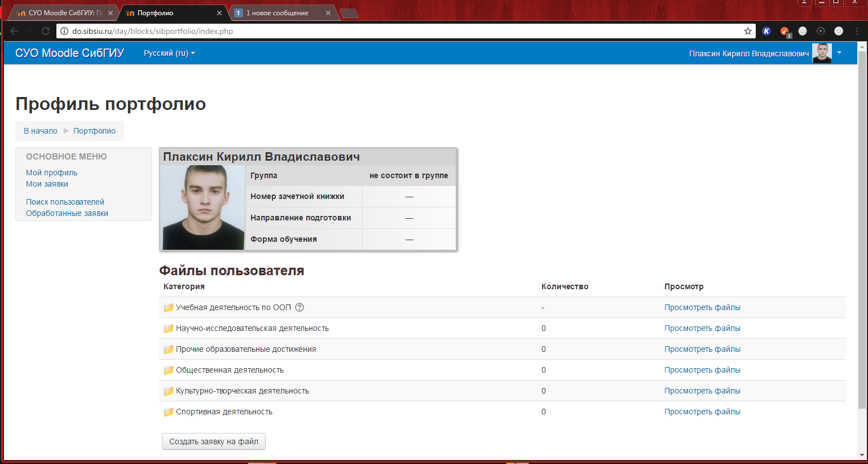Open the Русский (ru) language dropdown
This screenshot has width=868, height=464.
(169, 53)
